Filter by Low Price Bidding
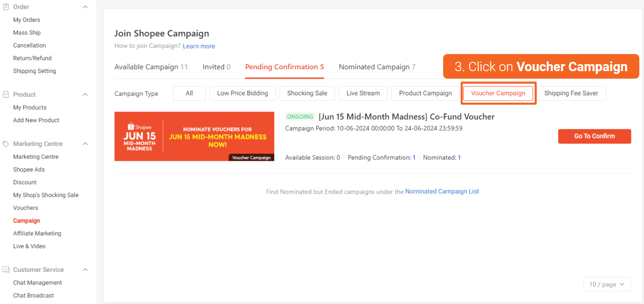Image resolution: width=644 pixels, height=304 pixels. pyautogui.click(x=243, y=93)
